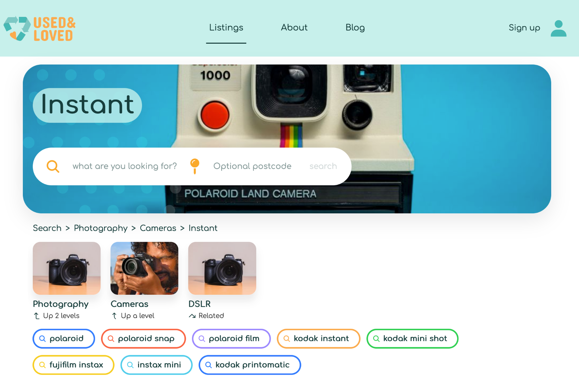The width and height of the screenshot is (579, 392).
Task: Click the Instant heading badge
Action: coord(87,105)
